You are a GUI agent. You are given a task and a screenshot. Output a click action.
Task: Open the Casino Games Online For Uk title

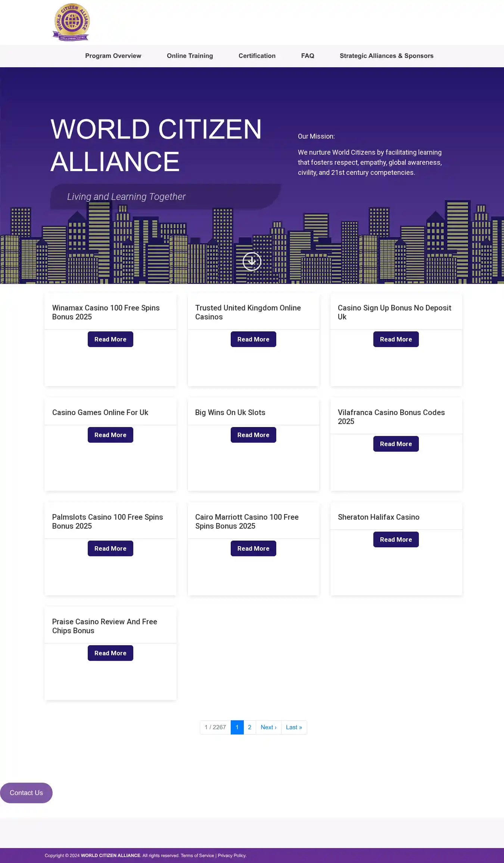pos(100,412)
